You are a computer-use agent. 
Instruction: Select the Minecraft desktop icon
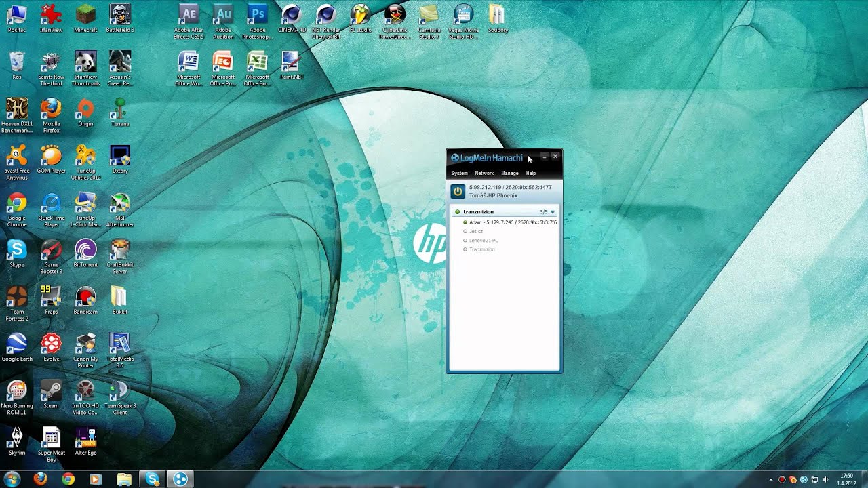[x=85, y=18]
